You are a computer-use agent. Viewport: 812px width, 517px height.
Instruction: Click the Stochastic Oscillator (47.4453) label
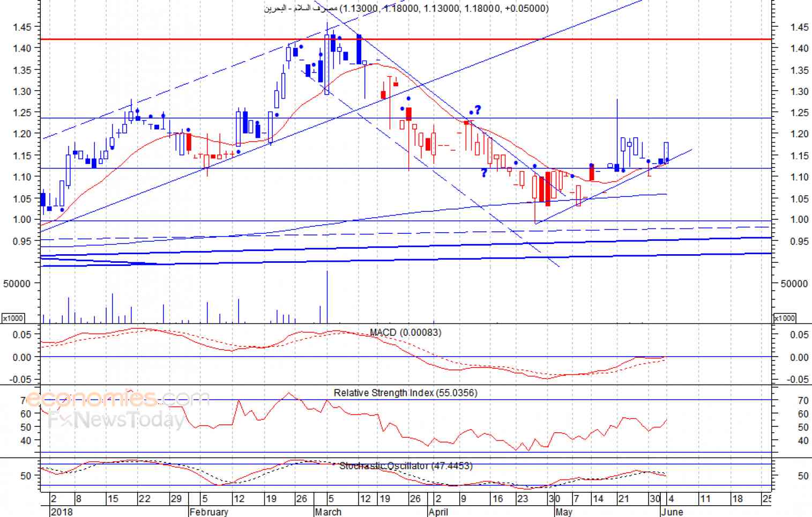tap(406, 466)
